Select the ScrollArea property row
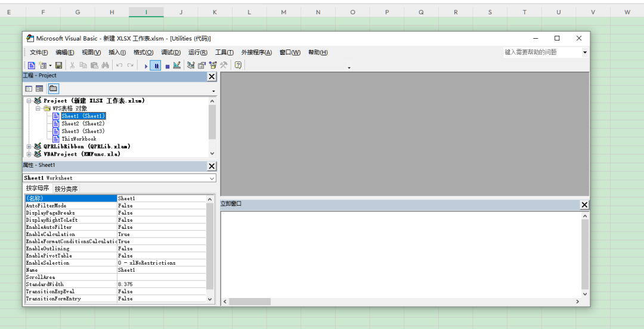 [x=116, y=277]
